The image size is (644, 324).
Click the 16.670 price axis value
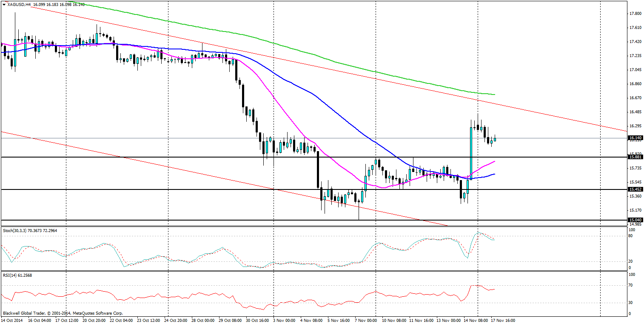(635, 98)
